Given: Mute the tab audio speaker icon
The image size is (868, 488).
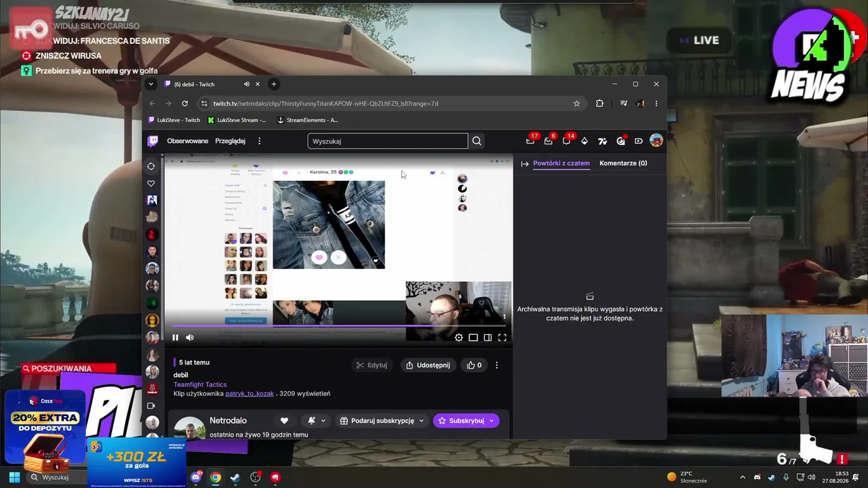Looking at the screenshot, I should pos(246,84).
